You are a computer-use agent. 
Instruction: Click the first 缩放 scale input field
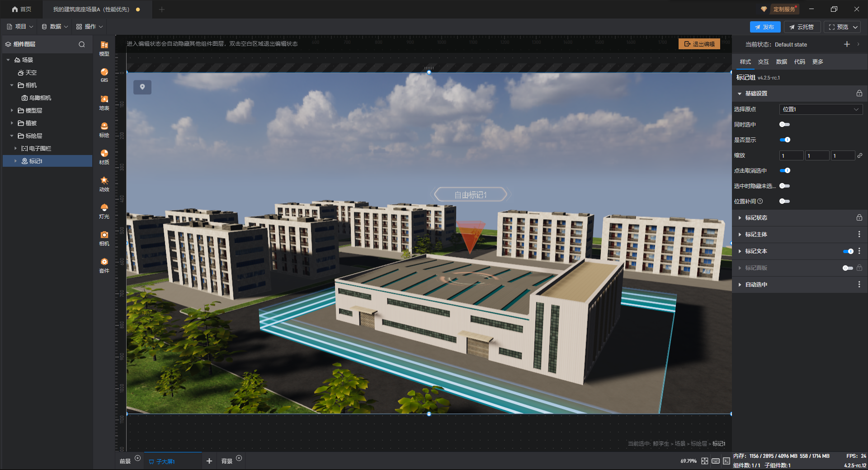[791, 155]
